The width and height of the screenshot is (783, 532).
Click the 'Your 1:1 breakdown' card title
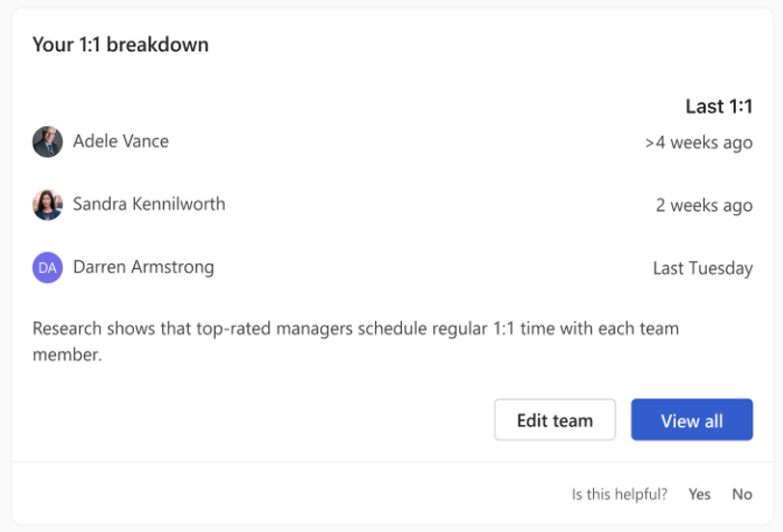point(121,45)
